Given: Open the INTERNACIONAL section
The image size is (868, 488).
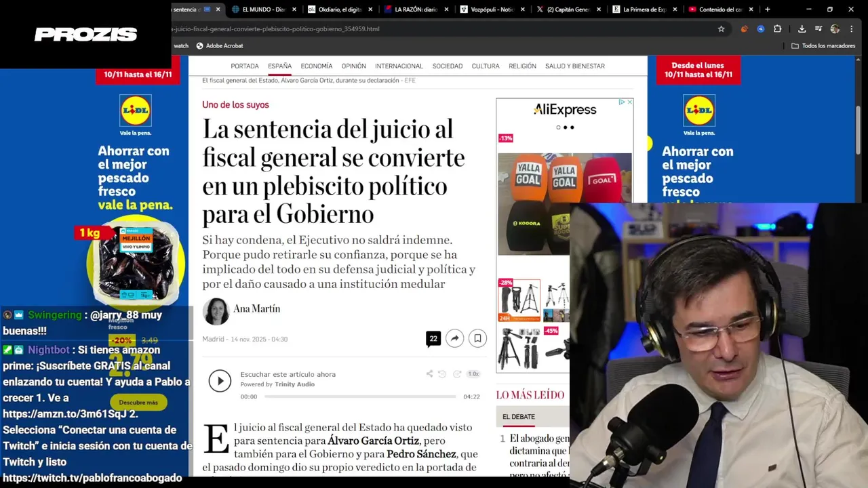Looking at the screenshot, I should pos(399,66).
